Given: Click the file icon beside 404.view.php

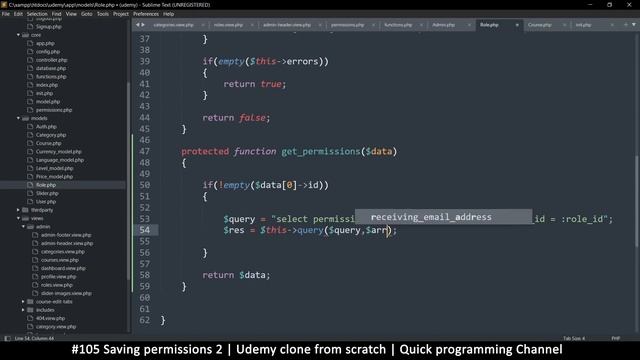Looking at the screenshot, I should (x=30, y=318).
